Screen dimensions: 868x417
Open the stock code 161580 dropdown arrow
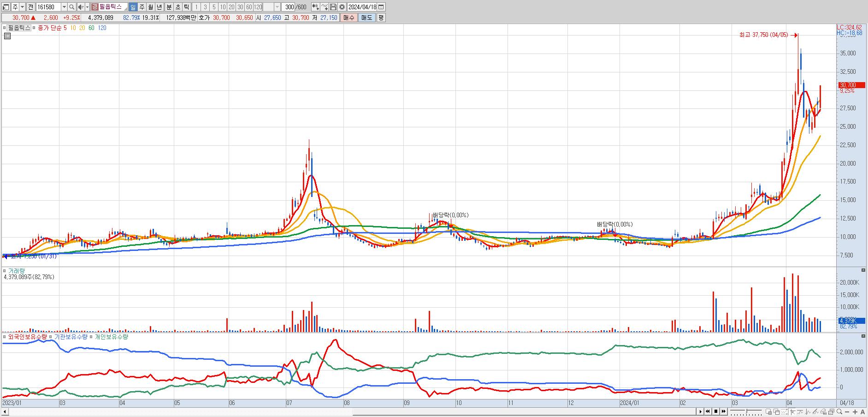pyautogui.click(x=64, y=7)
